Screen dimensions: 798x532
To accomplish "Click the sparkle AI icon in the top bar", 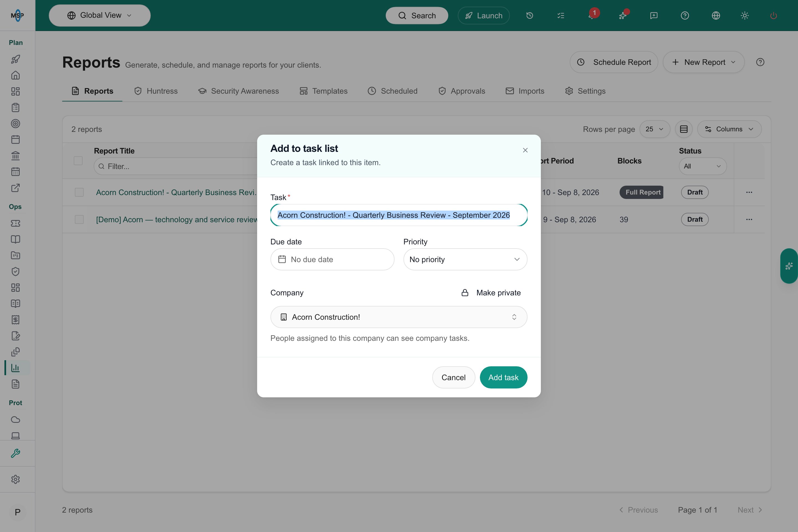I will coord(623,16).
